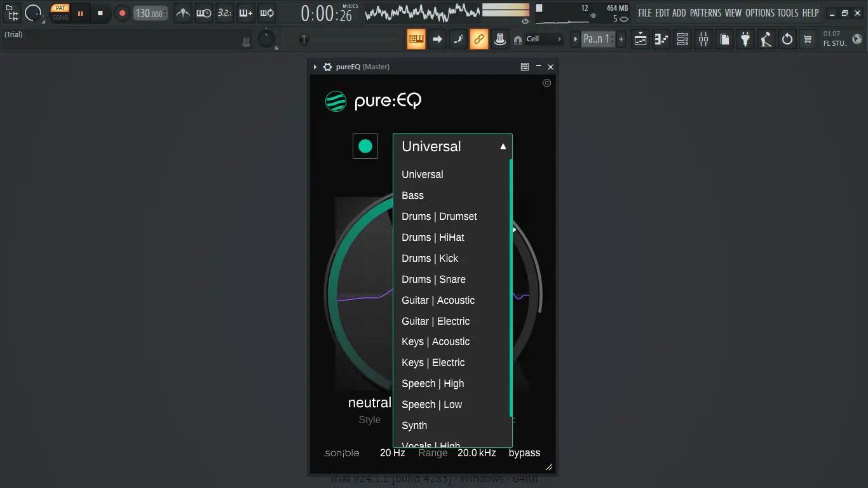The height and width of the screenshot is (488, 868).
Task: Open the Pa..n 1 pattern name selector
Action: click(597, 39)
